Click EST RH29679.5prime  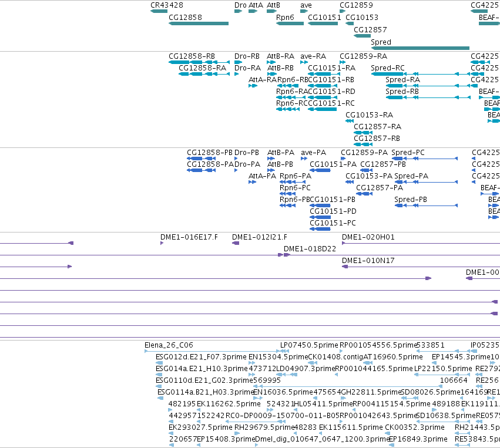[x=237, y=433]
